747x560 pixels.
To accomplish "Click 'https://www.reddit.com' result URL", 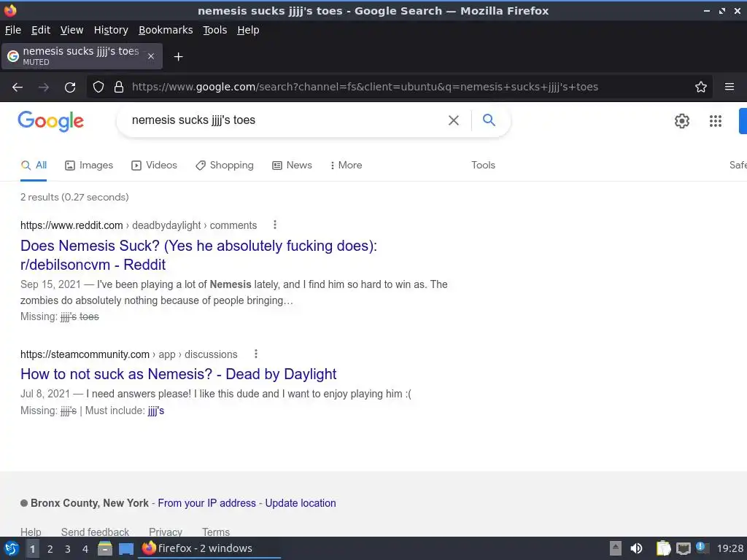I will [71, 225].
